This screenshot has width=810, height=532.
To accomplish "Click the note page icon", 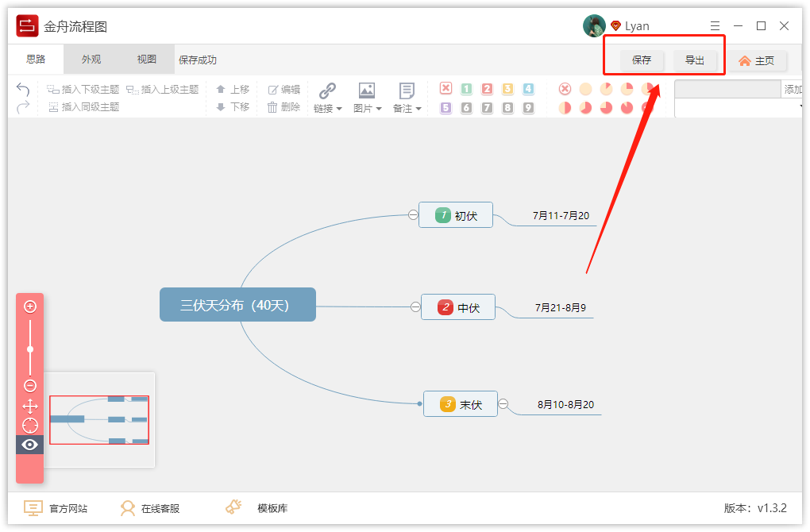I will coord(407,91).
